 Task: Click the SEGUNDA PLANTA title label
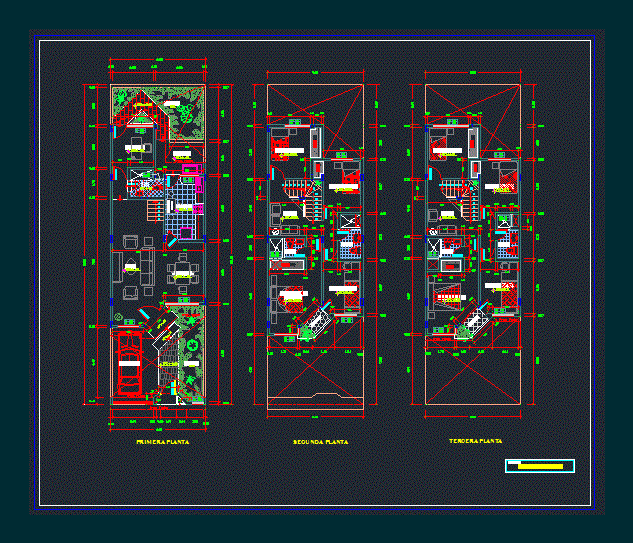tap(320, 441)
